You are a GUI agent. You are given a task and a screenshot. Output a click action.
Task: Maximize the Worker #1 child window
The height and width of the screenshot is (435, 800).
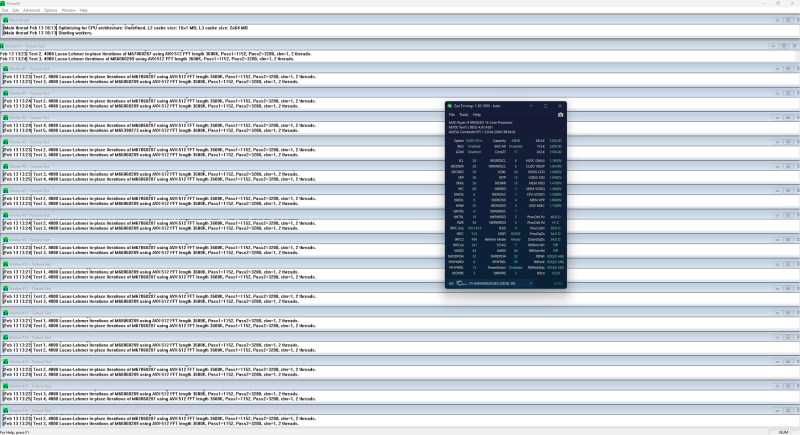tap(784, 46)
